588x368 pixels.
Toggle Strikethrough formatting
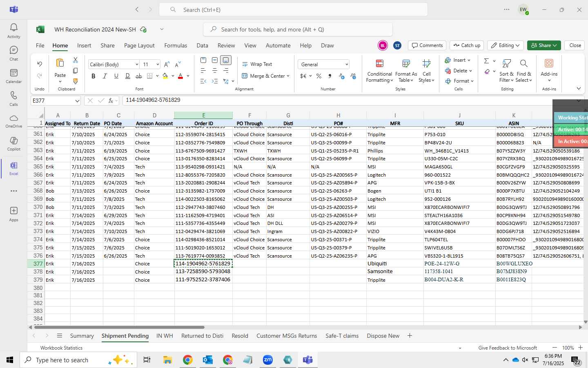pos(139,76)
